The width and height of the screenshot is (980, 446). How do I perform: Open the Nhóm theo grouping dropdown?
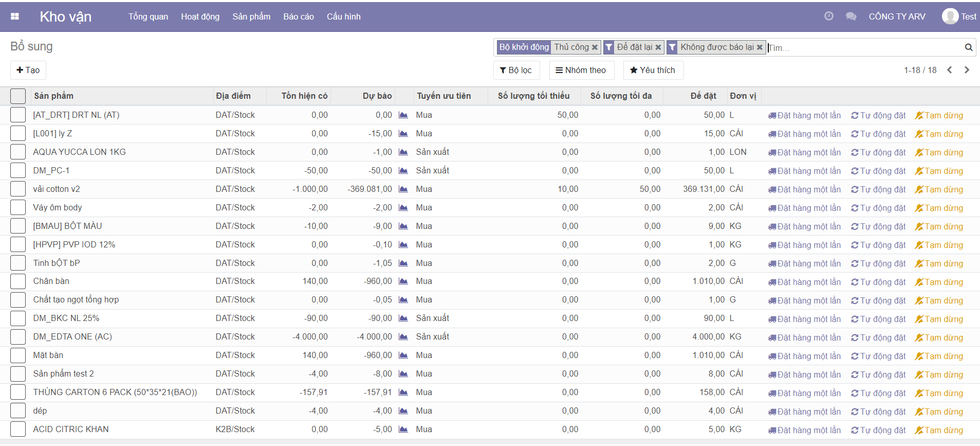(x=581, y=70)
